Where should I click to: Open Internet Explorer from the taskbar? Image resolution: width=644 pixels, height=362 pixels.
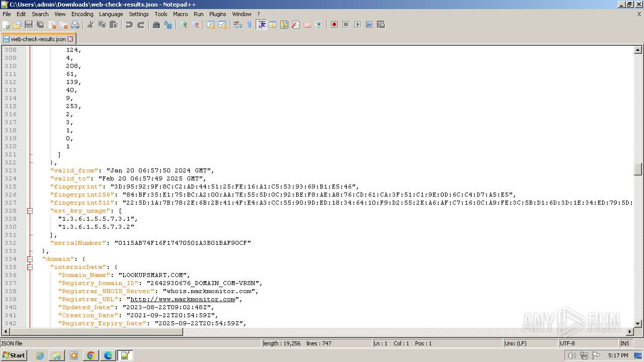coord(40,355)
